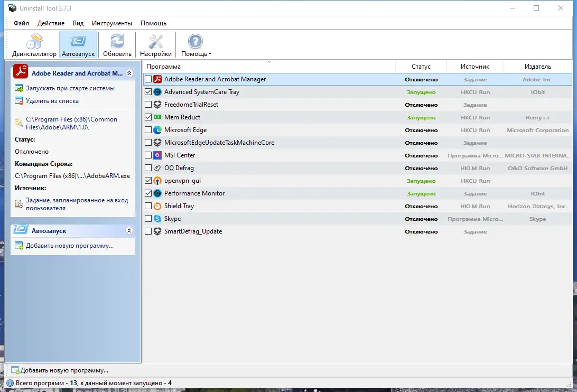Open the Файл menu
The image size is (577, 392).
[x=21, y=23]
